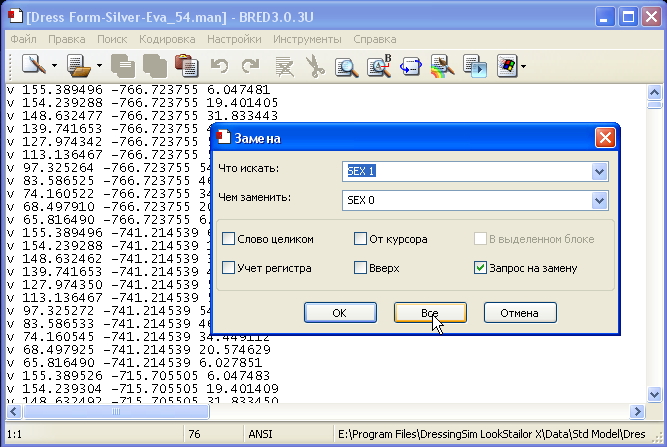Open the Кодировка menu
Viewport: 667px width, 447px height.
tap(167, 39)
